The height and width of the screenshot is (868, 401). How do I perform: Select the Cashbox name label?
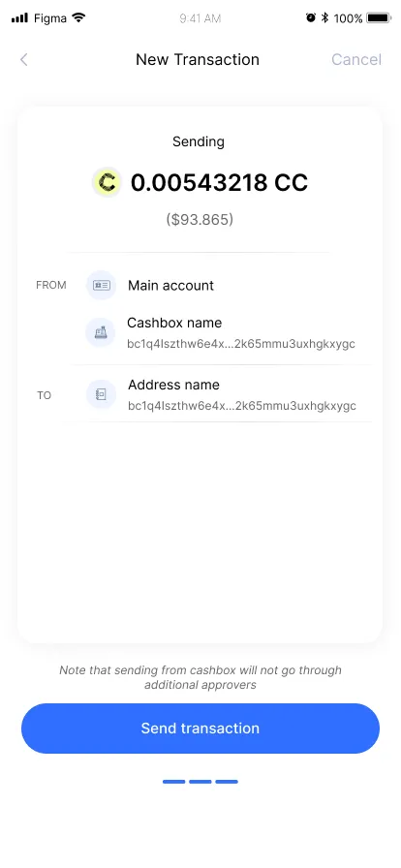point(174,323)
